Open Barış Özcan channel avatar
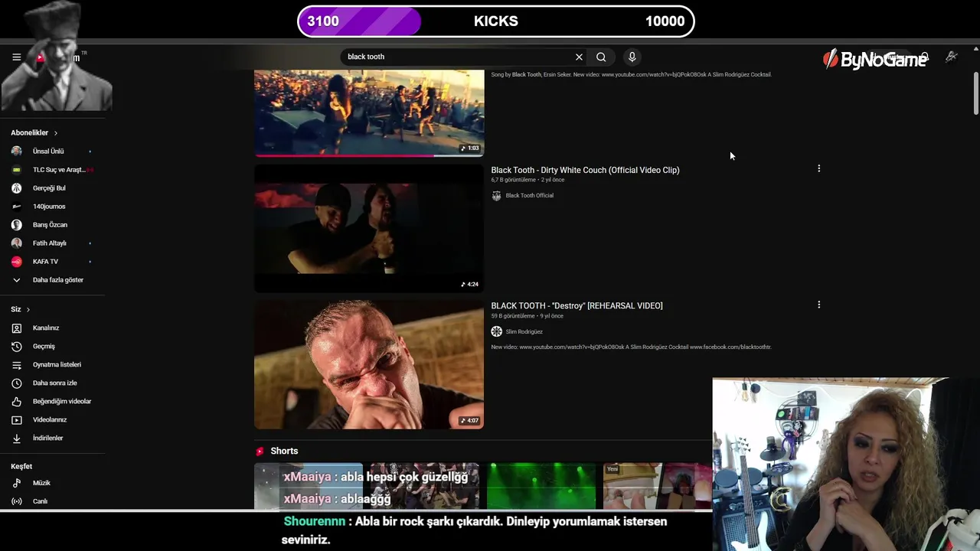 click(x=17, y=225)
